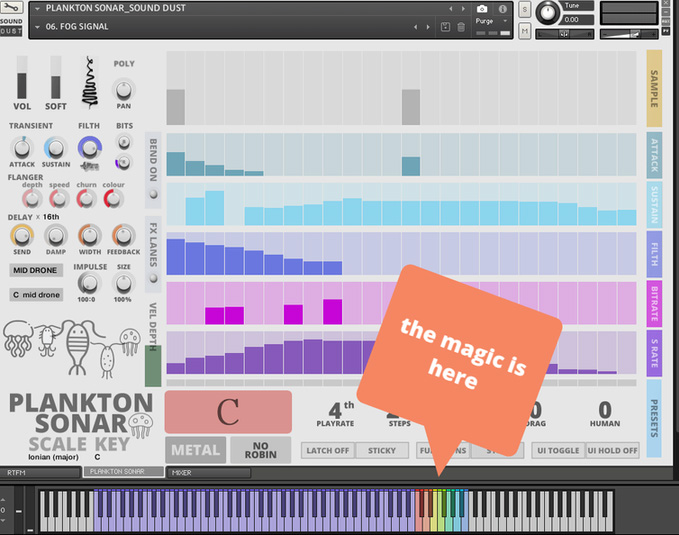
Task: Toggle the NO ROBIN button
Action: tap(260, 450)
